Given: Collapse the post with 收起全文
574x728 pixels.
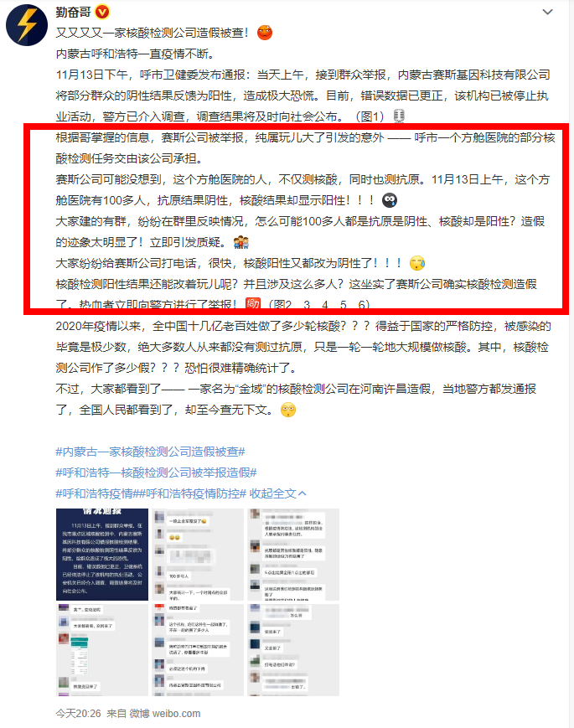Looking at the screenshot, I should pos(277,493).
